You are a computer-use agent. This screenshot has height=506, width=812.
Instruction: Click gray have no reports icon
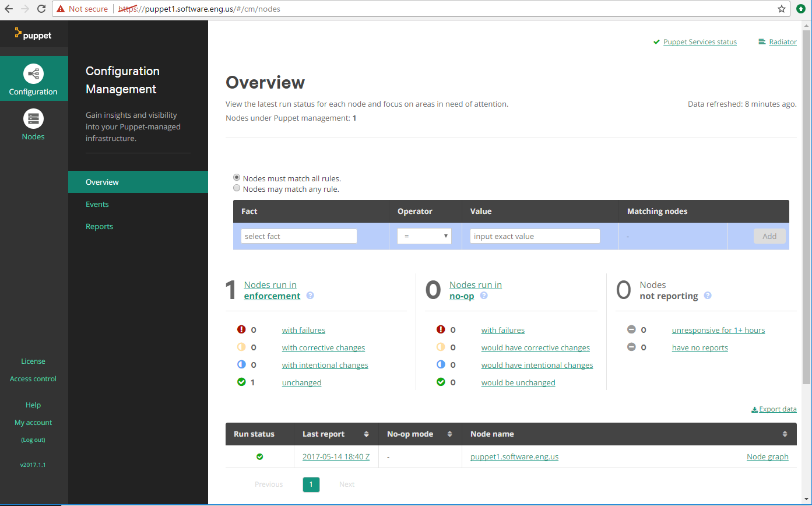[x=631, y=347]
